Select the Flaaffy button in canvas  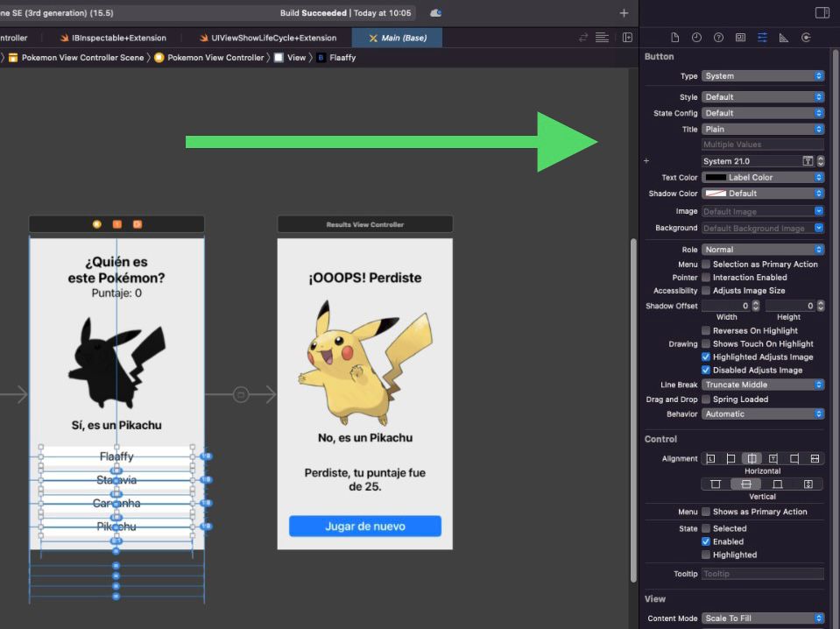coord(116,456)
